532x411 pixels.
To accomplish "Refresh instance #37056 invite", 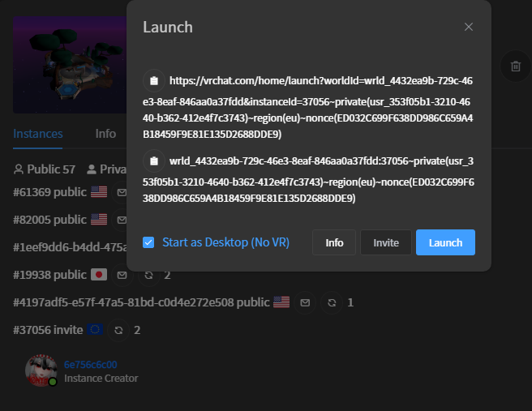I will [118, 330].
